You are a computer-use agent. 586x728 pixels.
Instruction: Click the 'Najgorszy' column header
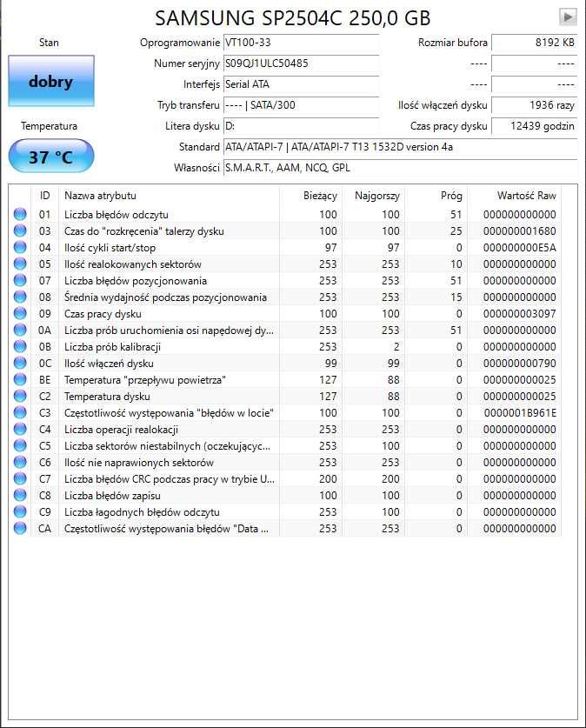374,196
